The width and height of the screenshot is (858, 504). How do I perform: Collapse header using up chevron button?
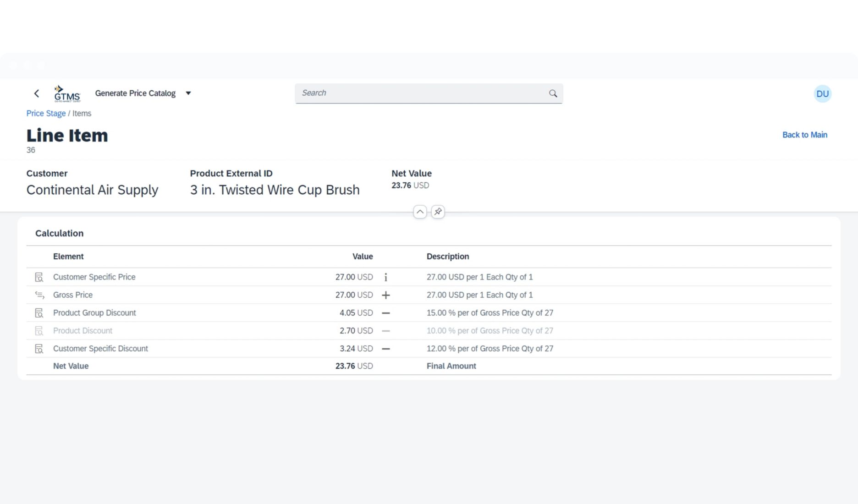(x=420, y=212)
